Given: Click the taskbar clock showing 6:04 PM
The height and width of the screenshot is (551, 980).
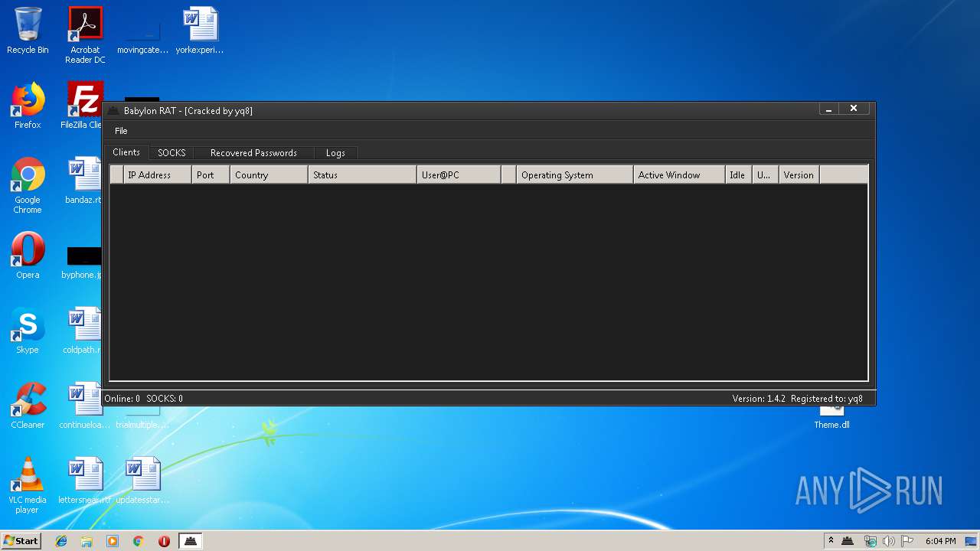Looking at the screenshot, I should 940,541.
